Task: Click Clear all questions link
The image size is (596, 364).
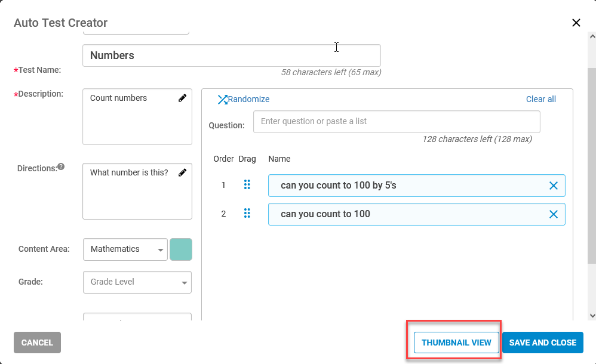Action: [541, 99]
